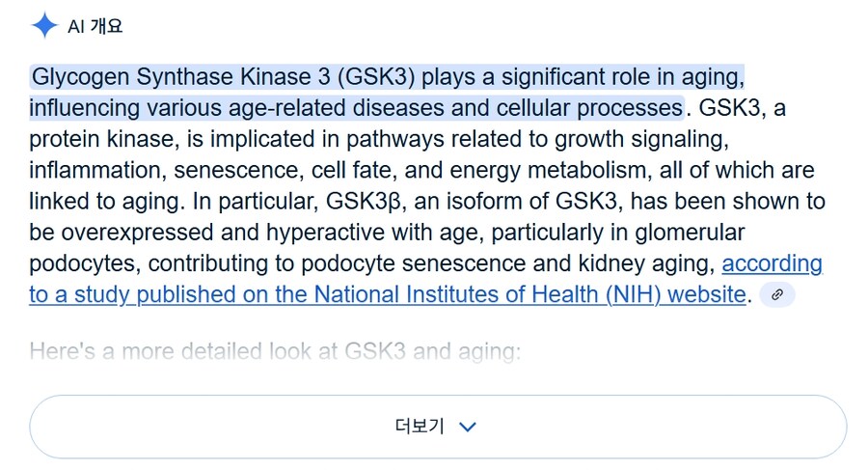Viewport: 868px width, 470px height.
Task: Select the AI 개요 heading label
Action: (95, 26)
